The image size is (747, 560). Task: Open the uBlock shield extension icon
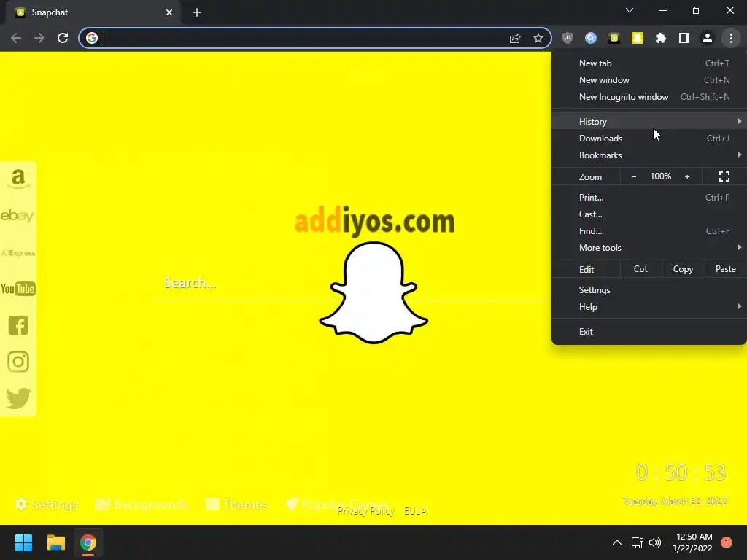tap(568, 38)
